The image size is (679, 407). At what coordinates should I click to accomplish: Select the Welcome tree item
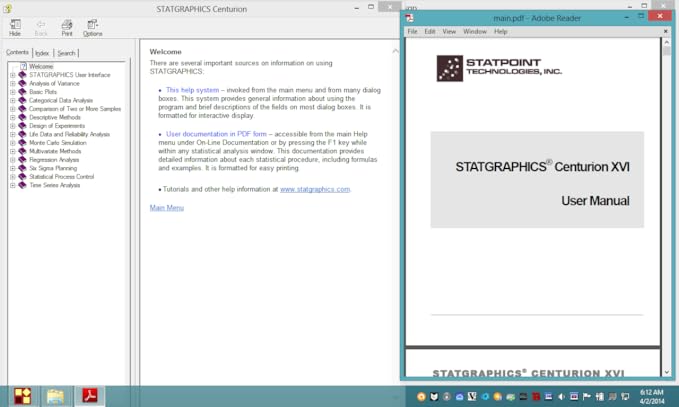[x=41, y=66]
